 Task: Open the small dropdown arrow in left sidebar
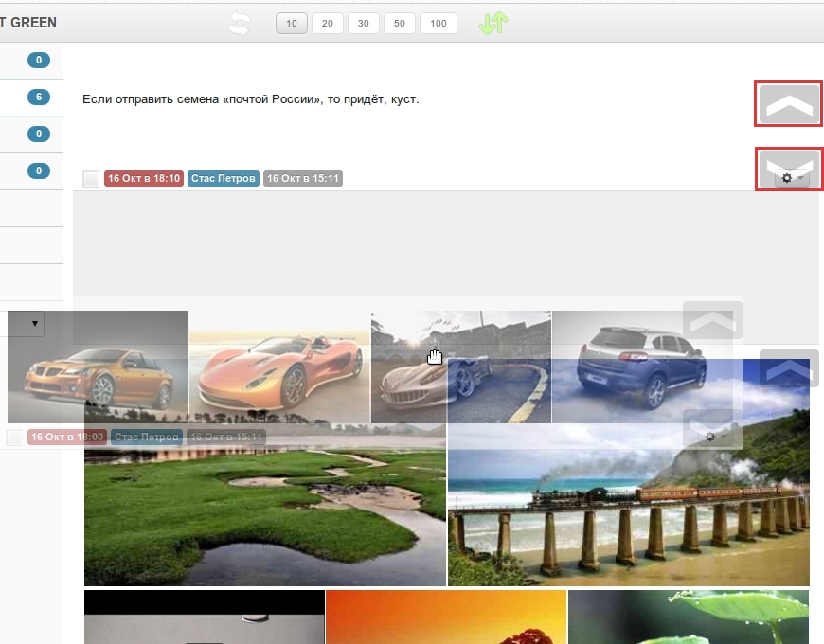tap(36, 324)
